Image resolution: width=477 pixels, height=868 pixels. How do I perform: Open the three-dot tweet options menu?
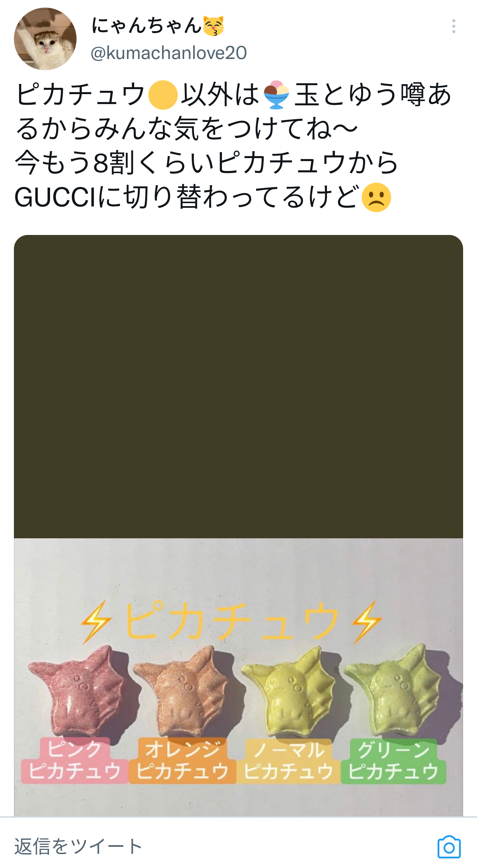tap(453, 26)
